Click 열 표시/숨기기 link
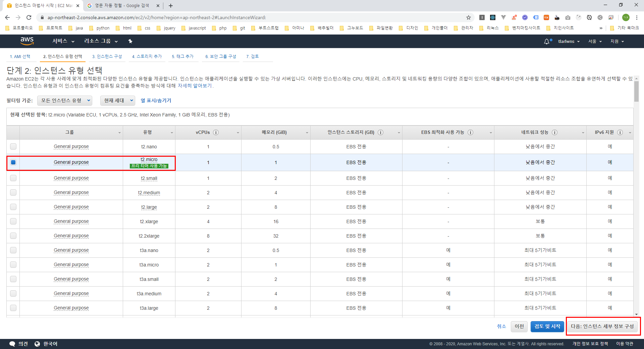This screenshot has height=349, width=644. (x=156, y=100)
